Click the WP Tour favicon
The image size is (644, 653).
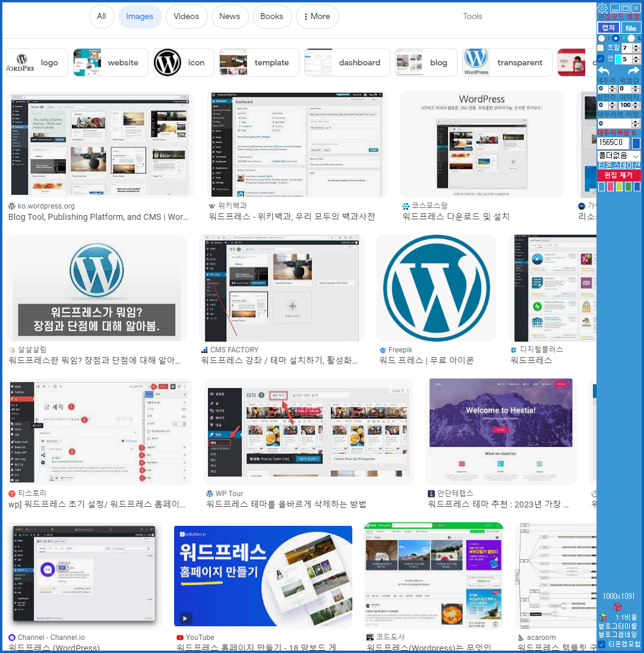[x=210, y=494]
